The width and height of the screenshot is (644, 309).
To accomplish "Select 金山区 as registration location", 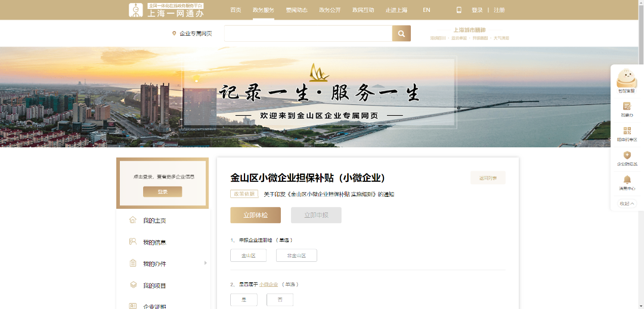I will pyautogui.click(x=248, y=255).
